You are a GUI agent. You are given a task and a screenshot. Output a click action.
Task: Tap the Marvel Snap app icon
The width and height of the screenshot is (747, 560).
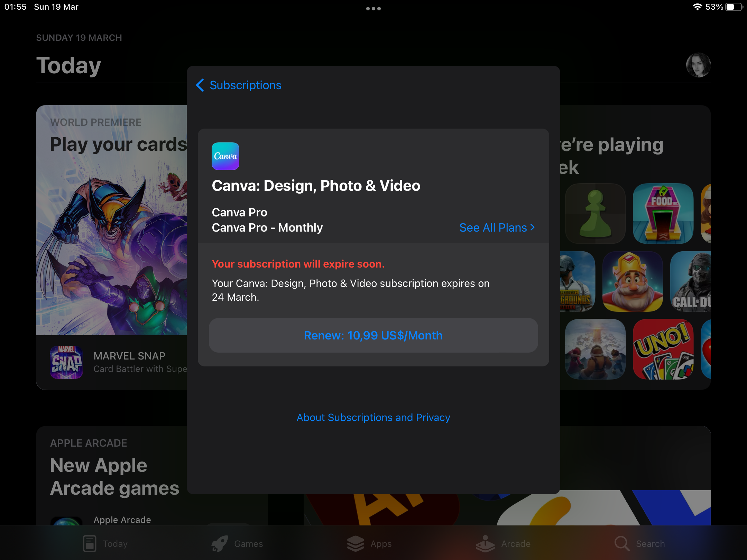[66, 362]
